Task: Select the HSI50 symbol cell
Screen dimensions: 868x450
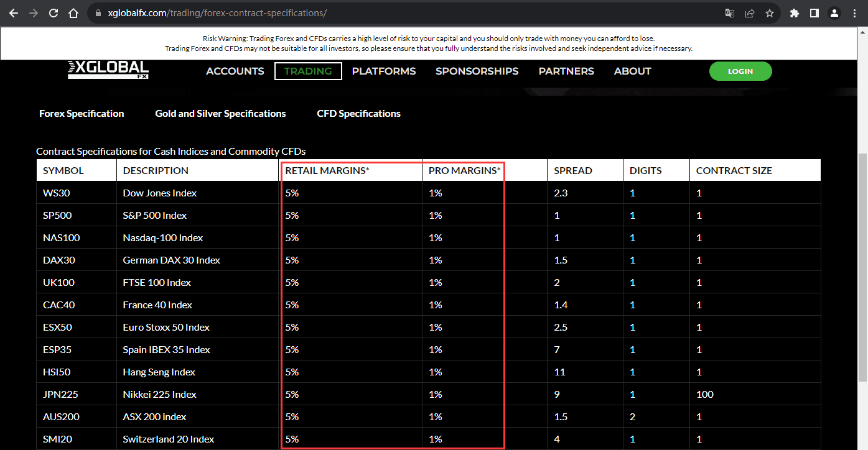Action: 77,372
